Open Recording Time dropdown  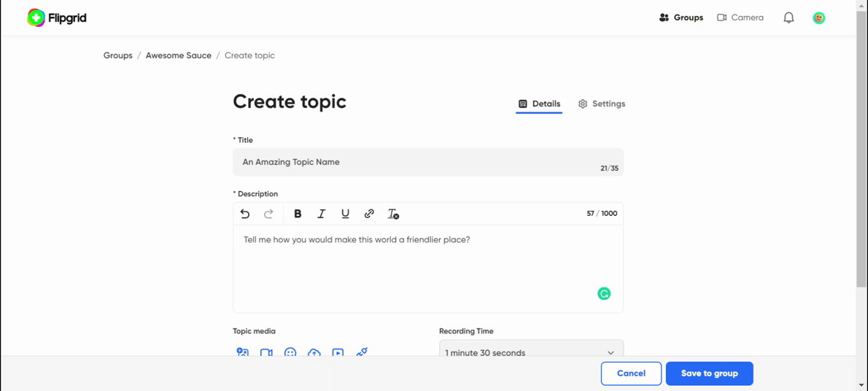[x=532, y=349]
